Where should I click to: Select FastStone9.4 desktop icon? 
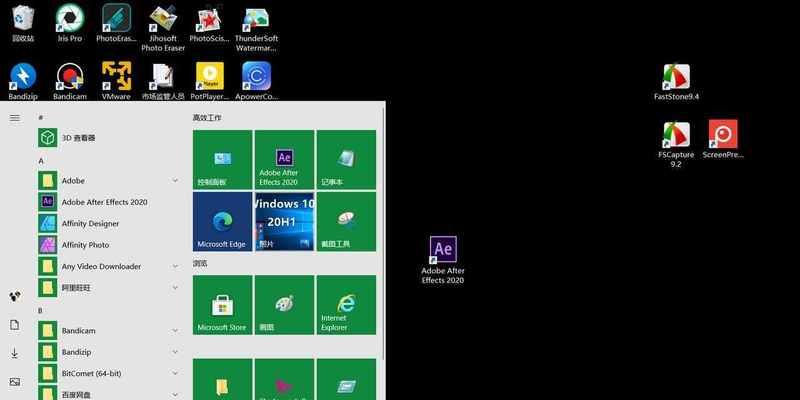click(x=677, y=82)
